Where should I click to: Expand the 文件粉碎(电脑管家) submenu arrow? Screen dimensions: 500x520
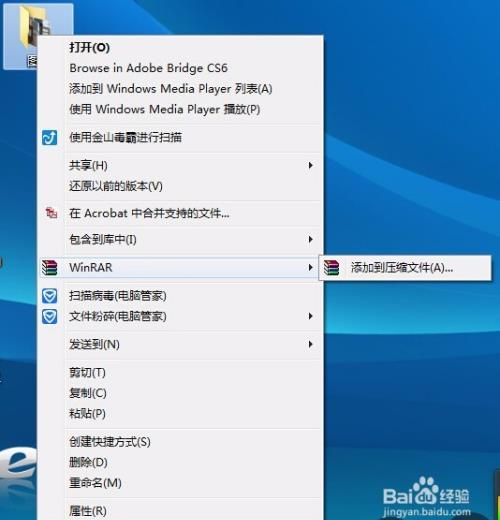pyautogui.click(x=310, y=316)
